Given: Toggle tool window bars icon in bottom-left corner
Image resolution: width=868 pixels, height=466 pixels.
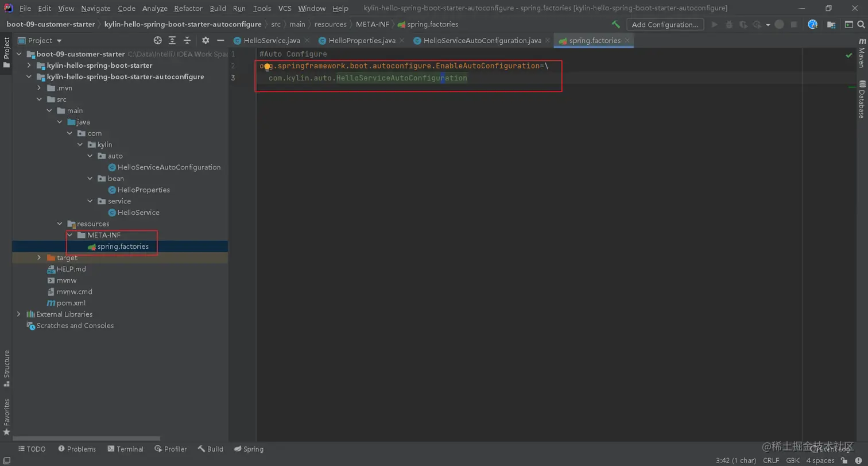Looking at the screenshot, I should point(6,461).
